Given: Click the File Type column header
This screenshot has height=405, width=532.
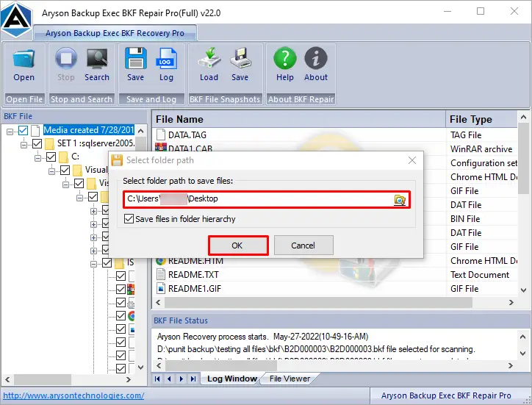Looking at the screenshot, I should click(x=482, y=120).
